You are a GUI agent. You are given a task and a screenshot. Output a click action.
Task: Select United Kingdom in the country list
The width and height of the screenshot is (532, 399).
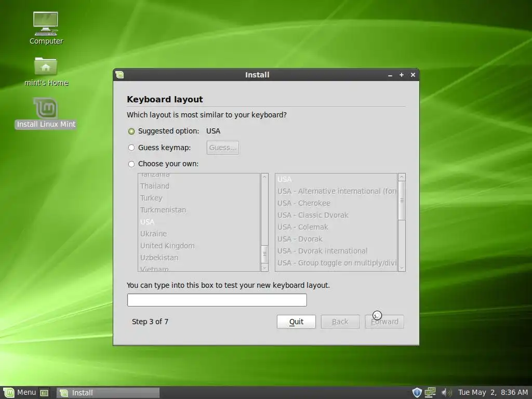point(199,246)
